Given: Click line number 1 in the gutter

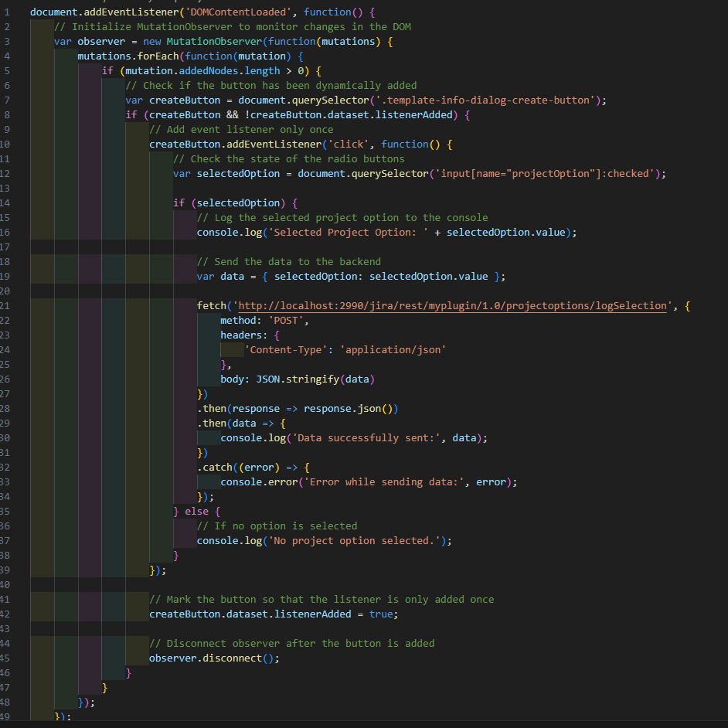Looking at the screenshot, I should [5, 12].
